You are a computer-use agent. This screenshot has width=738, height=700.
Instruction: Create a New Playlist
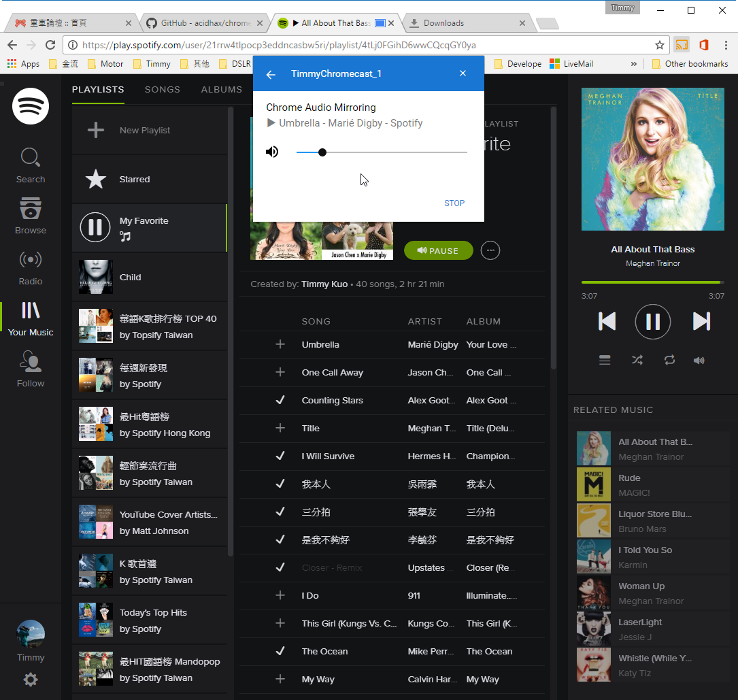click(150, 130)
